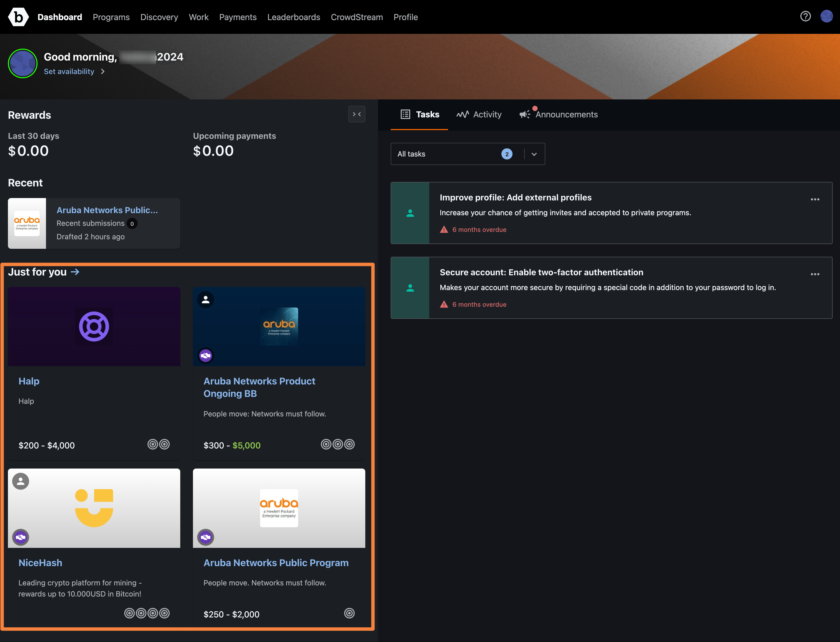Image resolution: width=840 pixels, height=642 pixels.
Task: Open the user avatar menu in top bar
Action: [x=826, y=16]
